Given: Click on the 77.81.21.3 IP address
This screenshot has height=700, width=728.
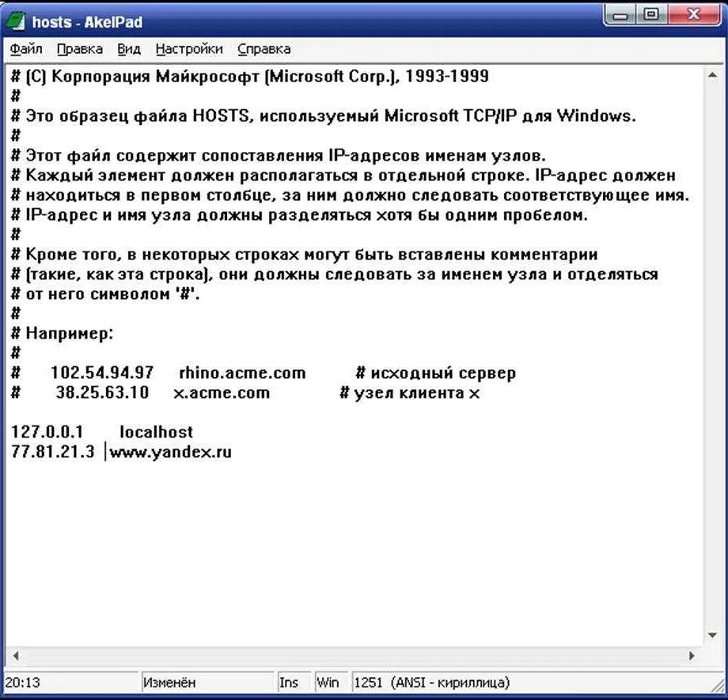Looking at the screenshot, I should [52, 452].
